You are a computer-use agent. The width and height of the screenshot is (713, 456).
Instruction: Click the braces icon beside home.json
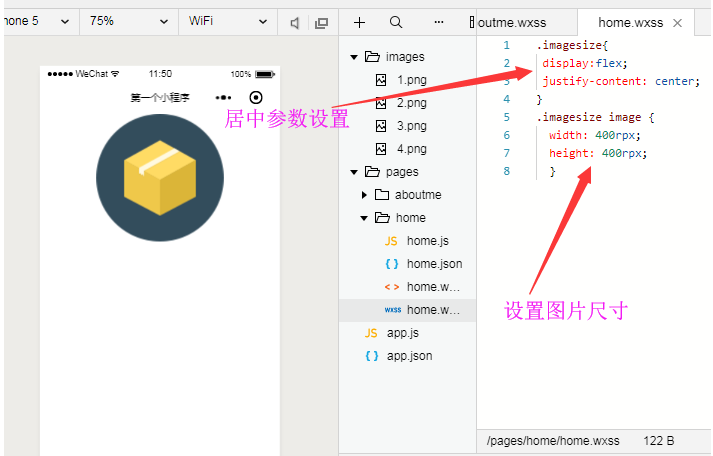(392, 264)
